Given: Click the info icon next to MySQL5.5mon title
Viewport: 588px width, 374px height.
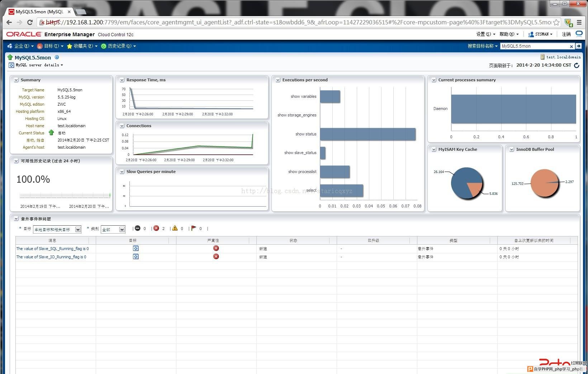Looking at the screenshot, I should click(57, 57).
